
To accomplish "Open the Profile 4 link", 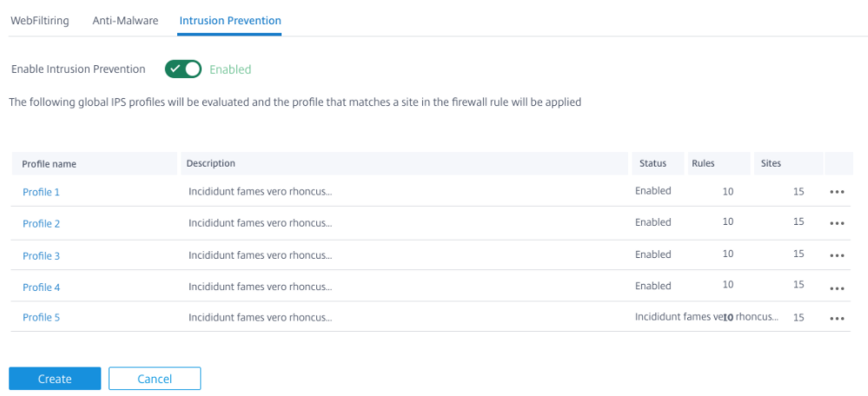I will tap(41, 287).
